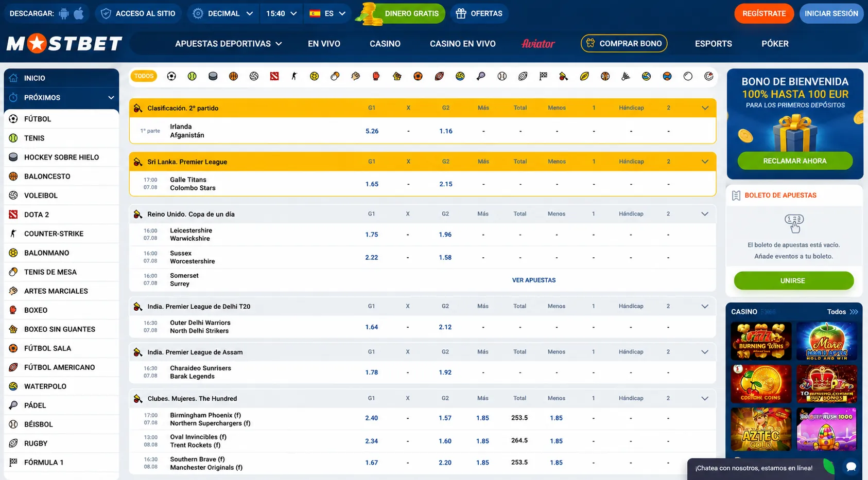Open the Sweet Rush 1000 casino thumbnail
The width and height of the screenshot is (868, 480).
[x=827, y=429]
